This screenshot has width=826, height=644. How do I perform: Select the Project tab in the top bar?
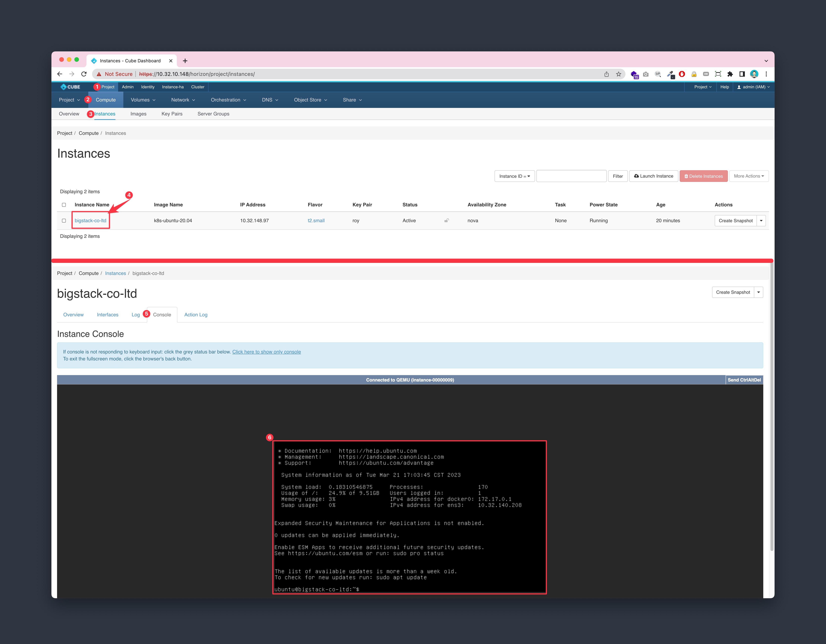tap(108, 87)
